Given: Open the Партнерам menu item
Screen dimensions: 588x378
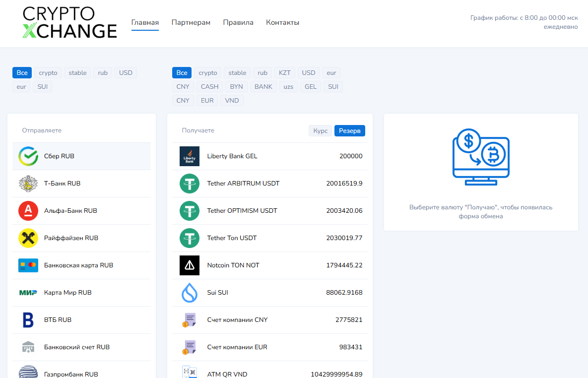Looking at the screenshot, I should tap(191, 22).
